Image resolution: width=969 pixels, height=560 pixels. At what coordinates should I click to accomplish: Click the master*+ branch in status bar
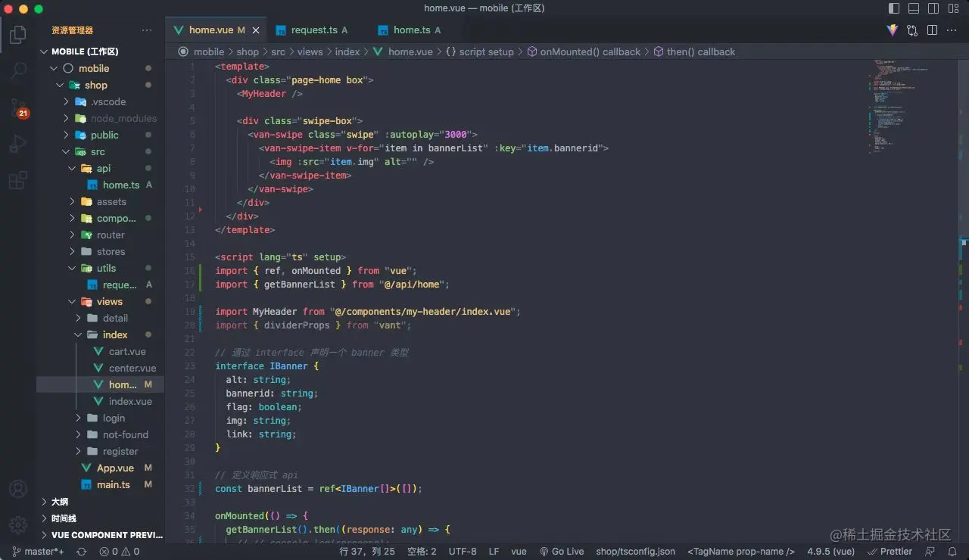(38, 552)
